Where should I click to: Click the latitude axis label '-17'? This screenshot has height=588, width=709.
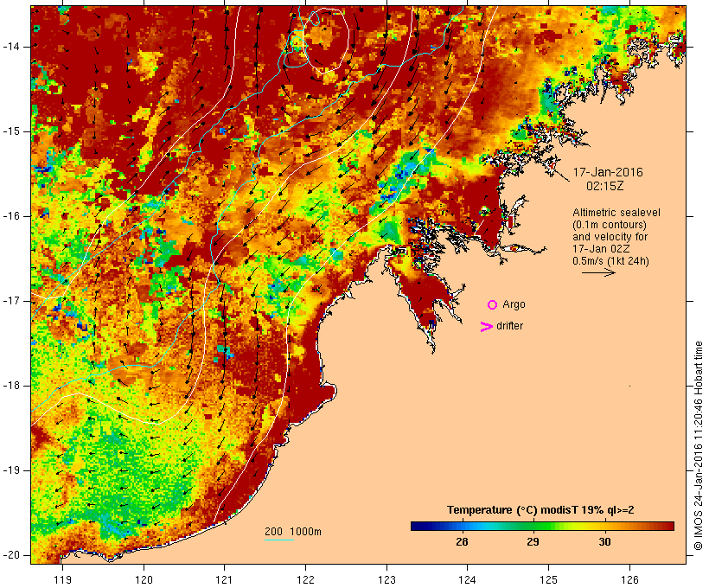click(10, 301)
